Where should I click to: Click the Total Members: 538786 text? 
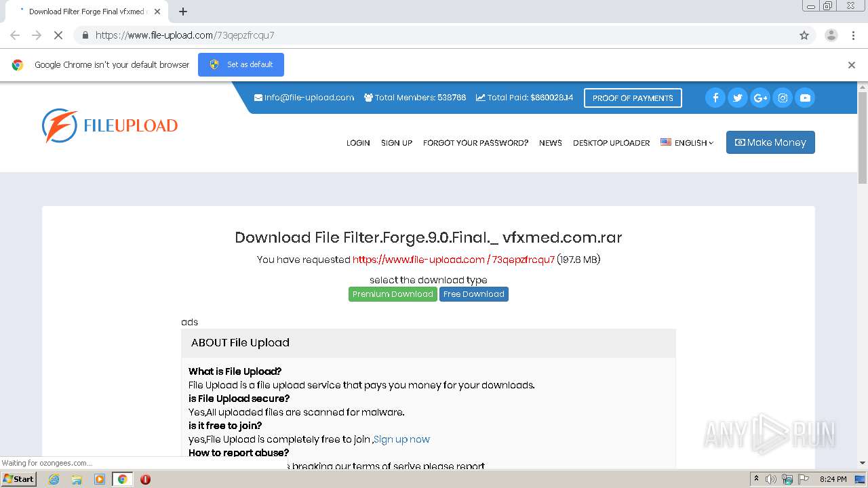(x=415, y=98)
